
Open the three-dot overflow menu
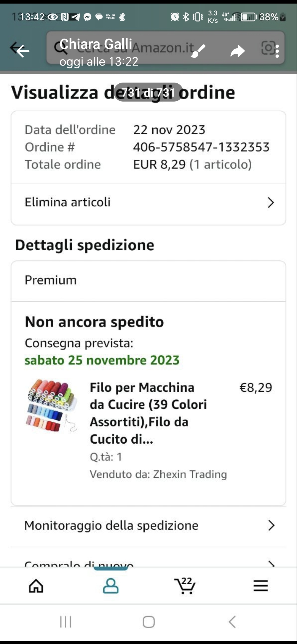click(x=277, y=51)
